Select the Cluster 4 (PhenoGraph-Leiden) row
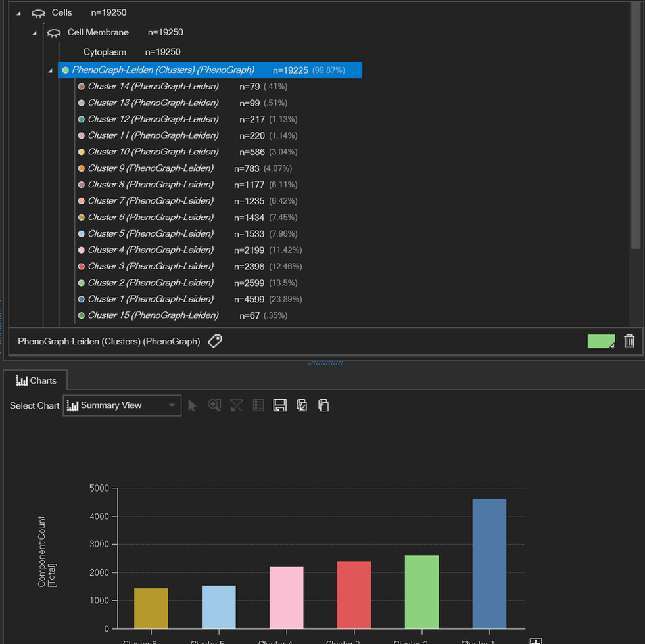 [189, 250]
